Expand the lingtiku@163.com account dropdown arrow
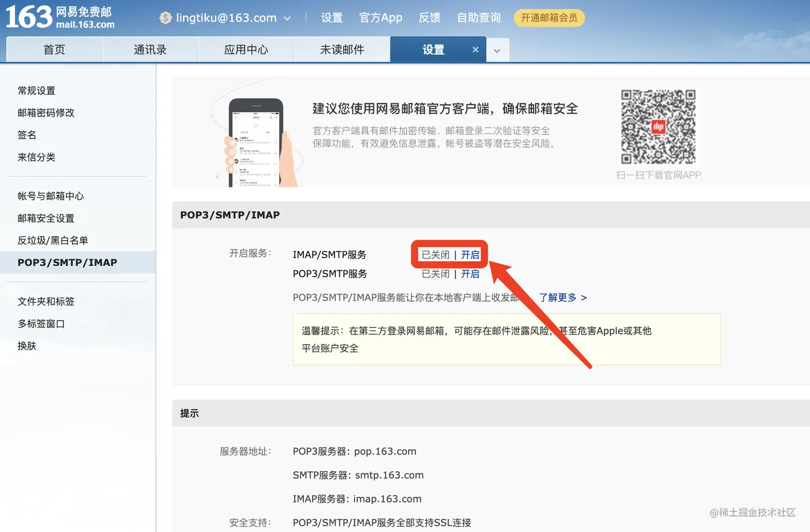The height and width of the screenshot is (532, 810). 287,18
